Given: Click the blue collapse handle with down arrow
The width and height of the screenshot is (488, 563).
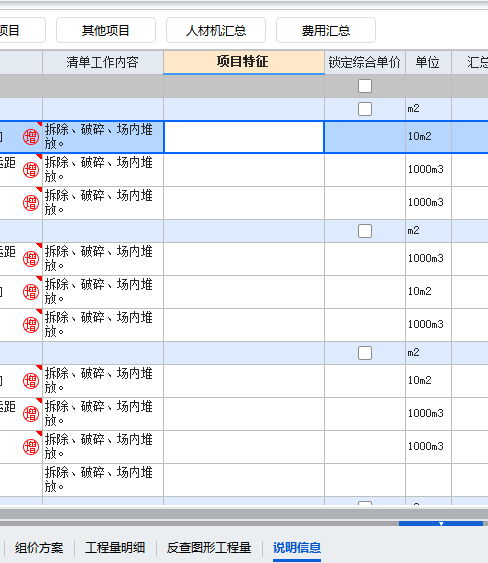Looking at the screenshot, I should [441, 524].
